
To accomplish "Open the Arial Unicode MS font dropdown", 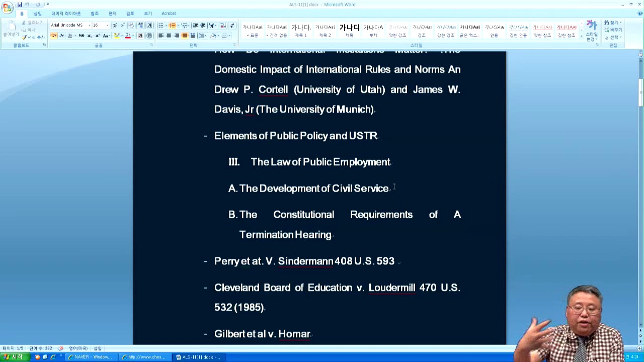I will 89,25.
